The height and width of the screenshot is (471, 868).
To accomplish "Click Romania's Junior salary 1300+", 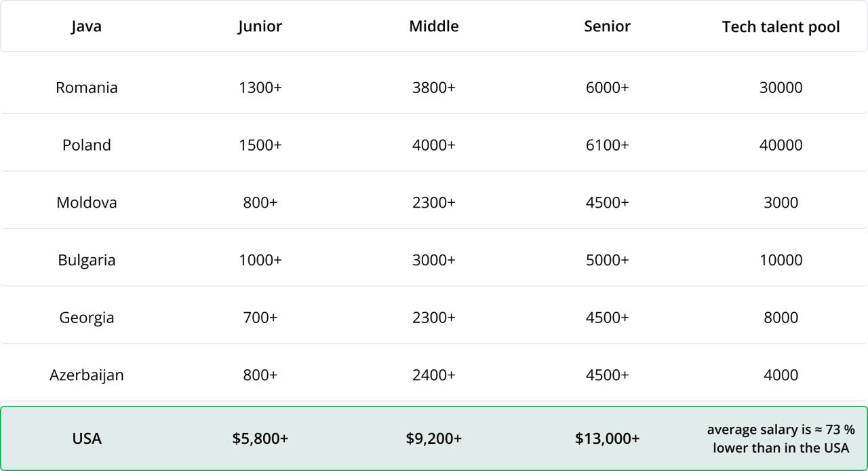I will (x=260, y=88).
